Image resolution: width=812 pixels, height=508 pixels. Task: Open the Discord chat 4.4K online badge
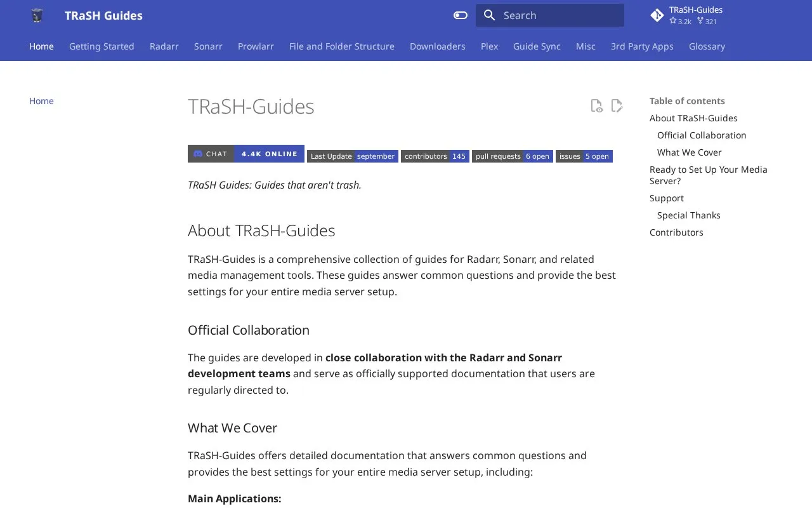point(246,154)
